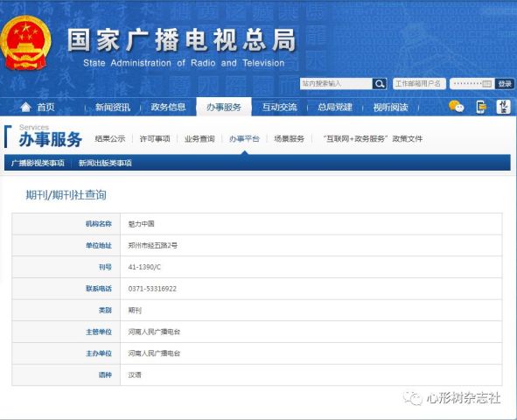Image resolution: width=517 pixels, height=420 pixels.
Task: Click the national emblem logo
Action: point(25,43)
